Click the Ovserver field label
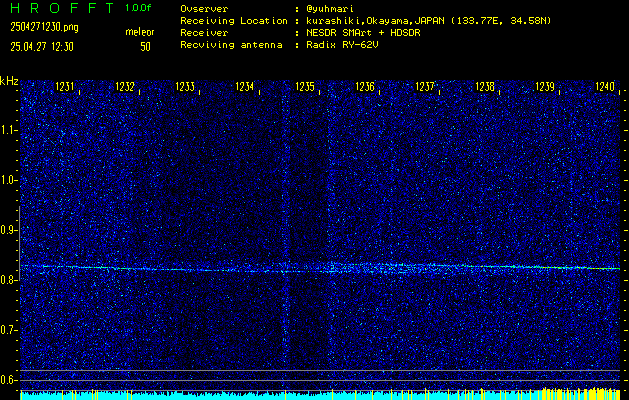The height and width of the screenshot is (400, 629). pyautogui.click(x=204, y=9)
